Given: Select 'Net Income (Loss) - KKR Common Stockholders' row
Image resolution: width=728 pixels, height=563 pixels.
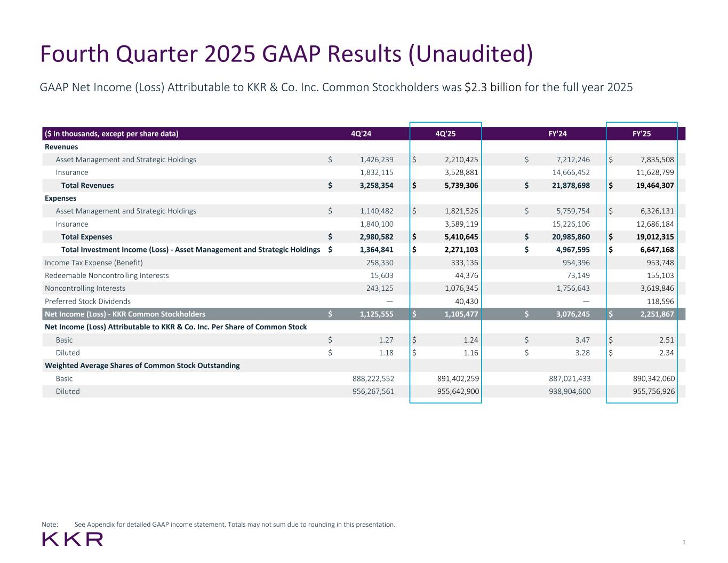Looking at the screenshot, I should coord(125,314).
